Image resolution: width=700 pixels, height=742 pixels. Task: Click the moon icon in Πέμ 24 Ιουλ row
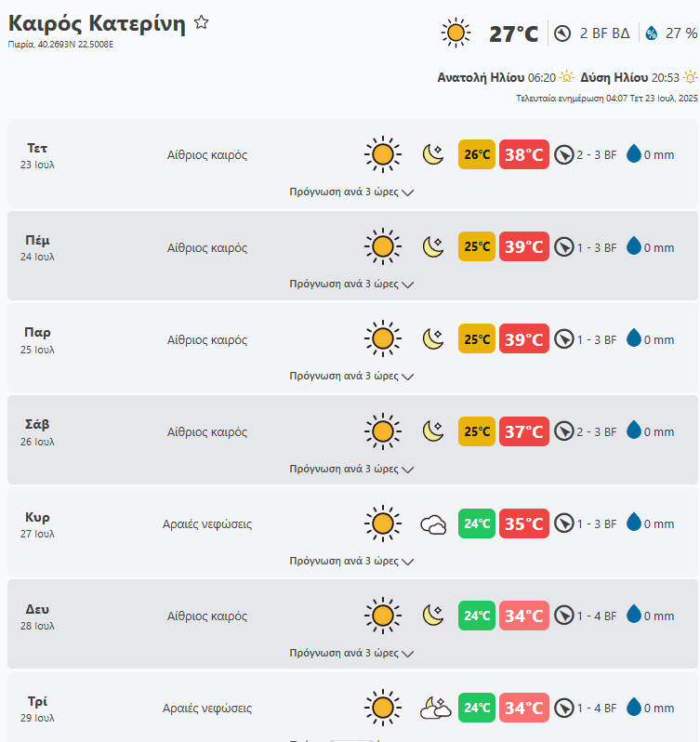point(433,246)
